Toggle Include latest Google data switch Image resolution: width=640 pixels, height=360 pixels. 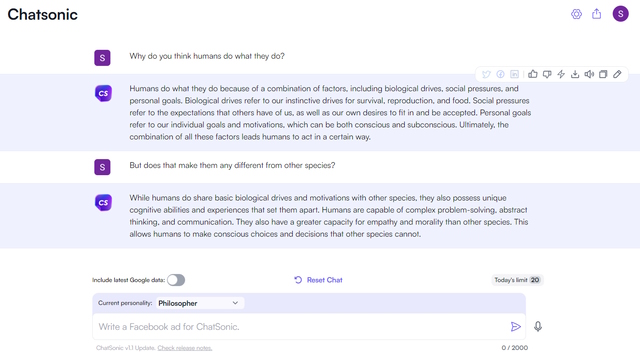point(176,280)
